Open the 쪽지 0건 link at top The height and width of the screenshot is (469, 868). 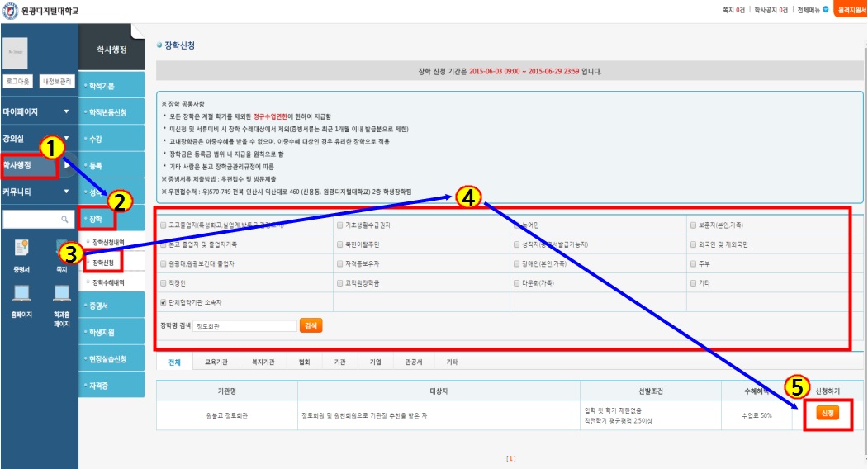[x=733, y=10]
